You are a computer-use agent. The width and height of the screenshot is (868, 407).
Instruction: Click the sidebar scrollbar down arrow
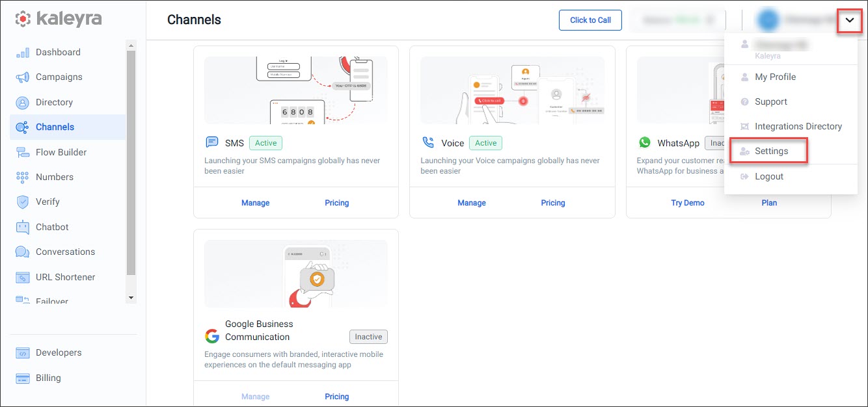pos(131,298)
